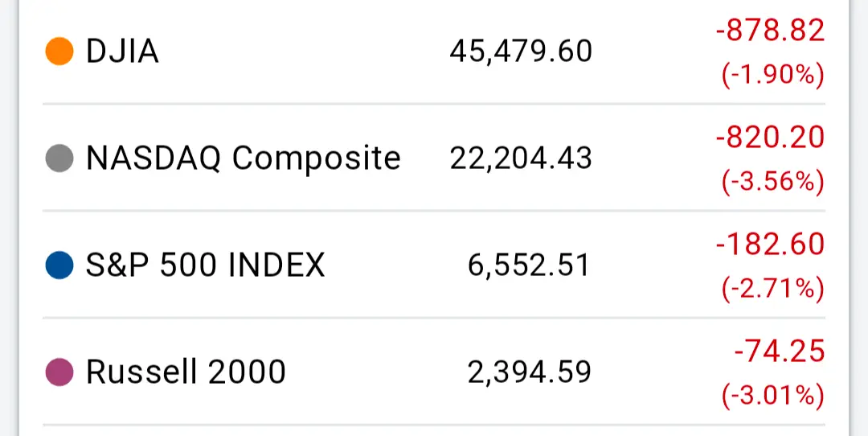Tap the DJIA point change -878.82
This screenshot has height=436, width=868.
coord(770,31)
